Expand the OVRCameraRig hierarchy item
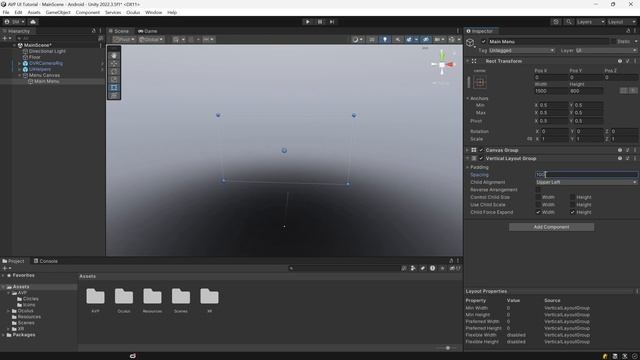640x360 pixels. (19, 64)
